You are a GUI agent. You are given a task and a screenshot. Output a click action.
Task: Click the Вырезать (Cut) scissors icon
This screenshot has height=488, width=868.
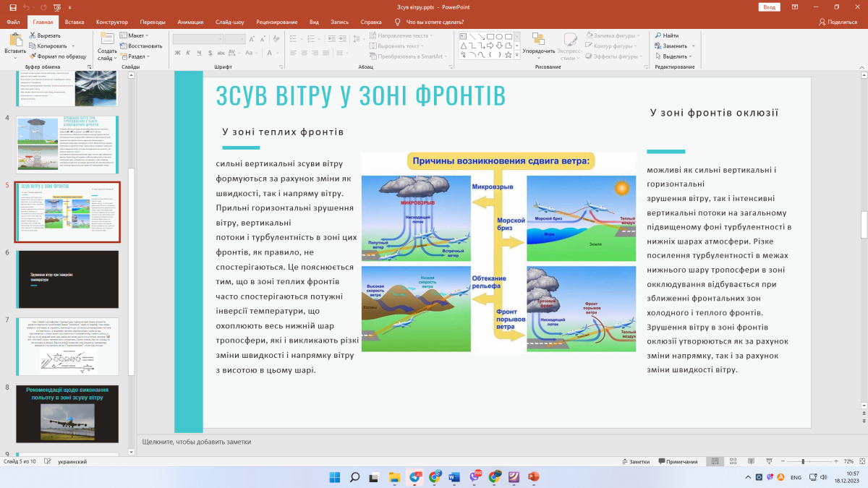click(x=33, y=35)
